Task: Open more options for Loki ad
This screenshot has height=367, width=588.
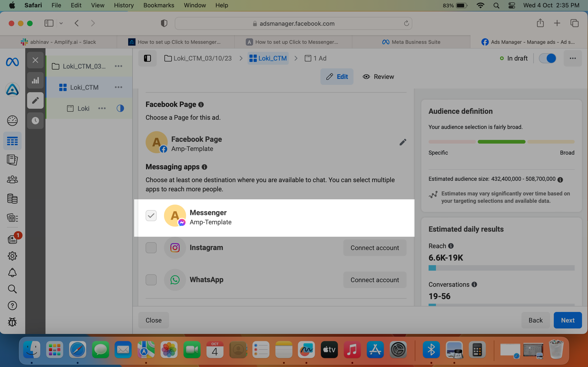Action: [102, 108]
